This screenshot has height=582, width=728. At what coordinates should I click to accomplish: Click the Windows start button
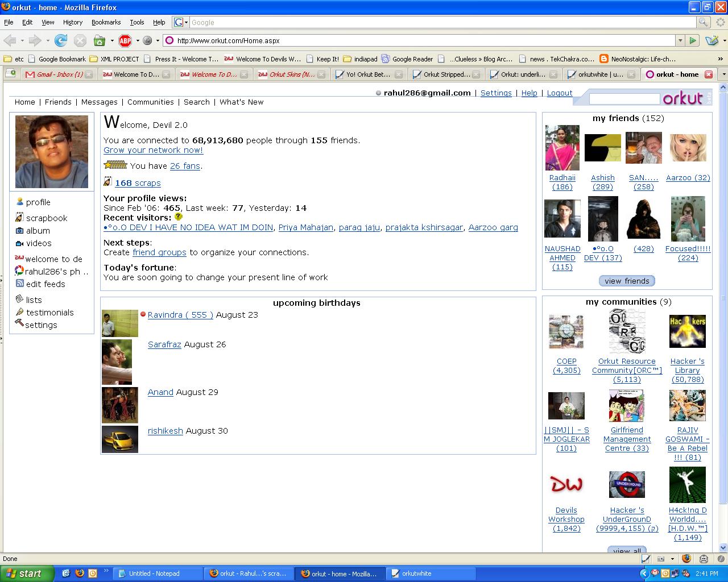[27, 573]
